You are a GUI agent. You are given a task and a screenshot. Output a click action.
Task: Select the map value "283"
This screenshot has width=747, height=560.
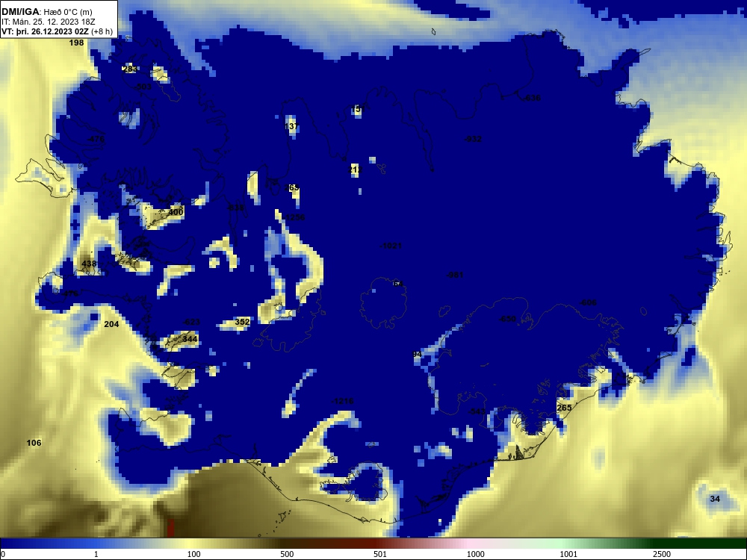coord(129,69)
